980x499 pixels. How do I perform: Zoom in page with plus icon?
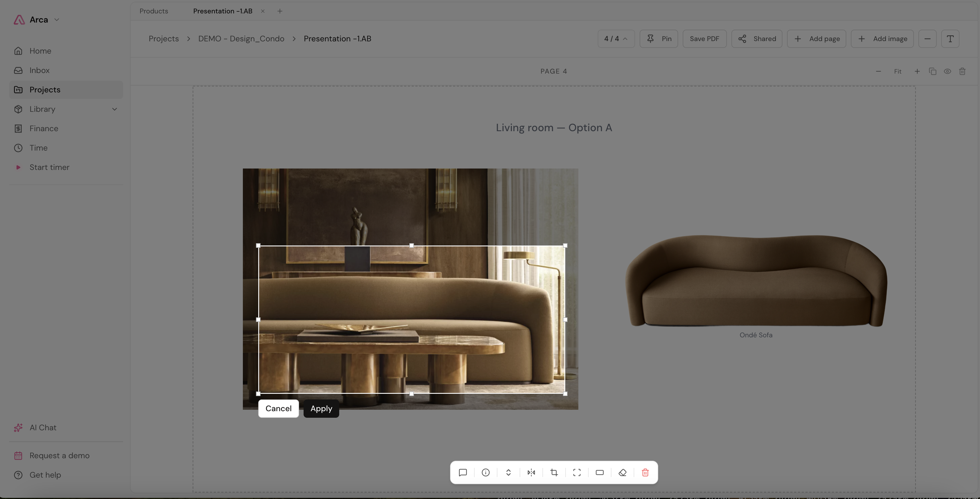[x=917, y=71]
